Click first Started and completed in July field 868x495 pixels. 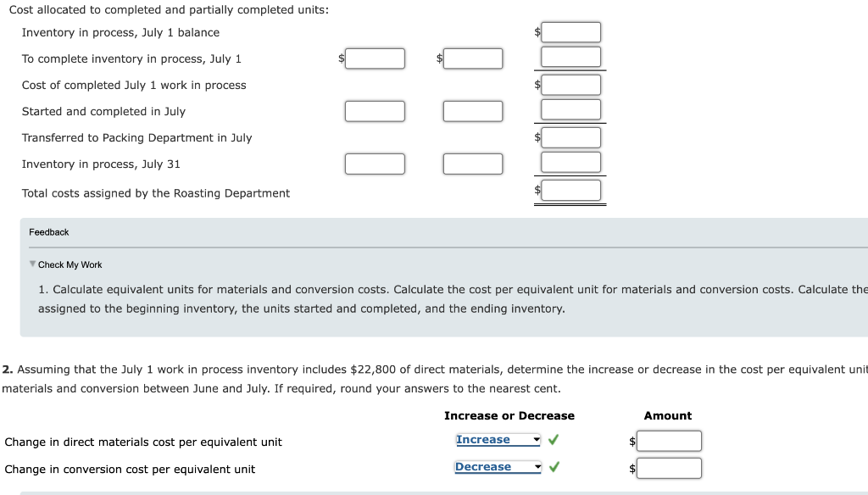coord(375,111)
